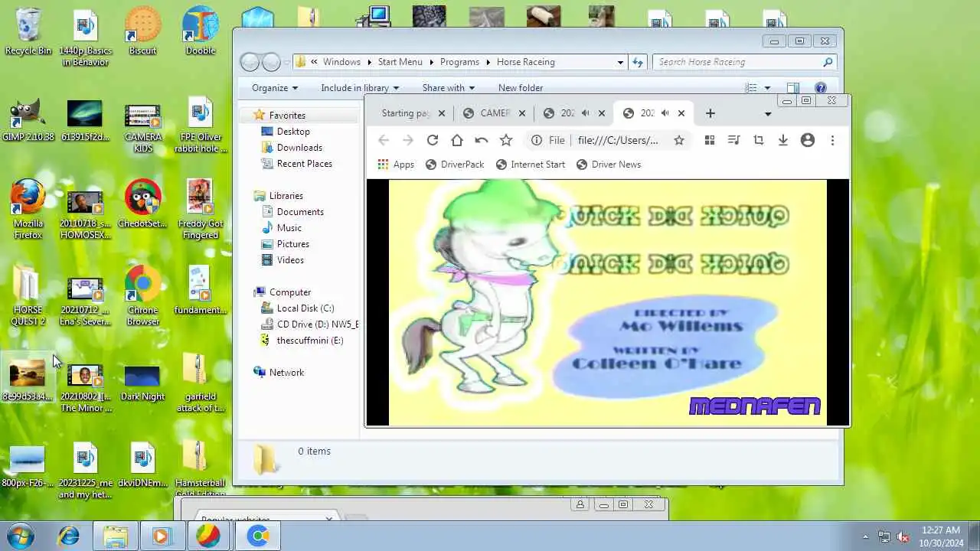The image size is (980, 551).
Task: Show site info icon in address bar
Action: (537, 140)
